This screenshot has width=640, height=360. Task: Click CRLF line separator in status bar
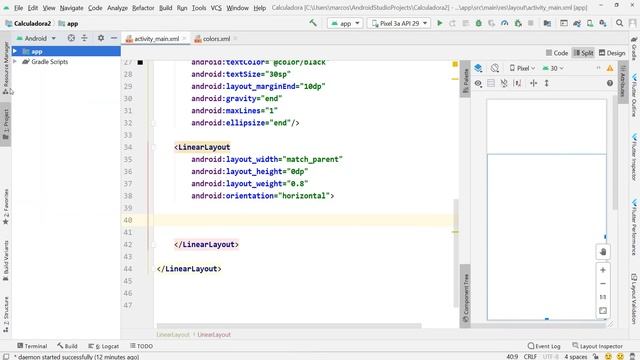tap(530, 356)
